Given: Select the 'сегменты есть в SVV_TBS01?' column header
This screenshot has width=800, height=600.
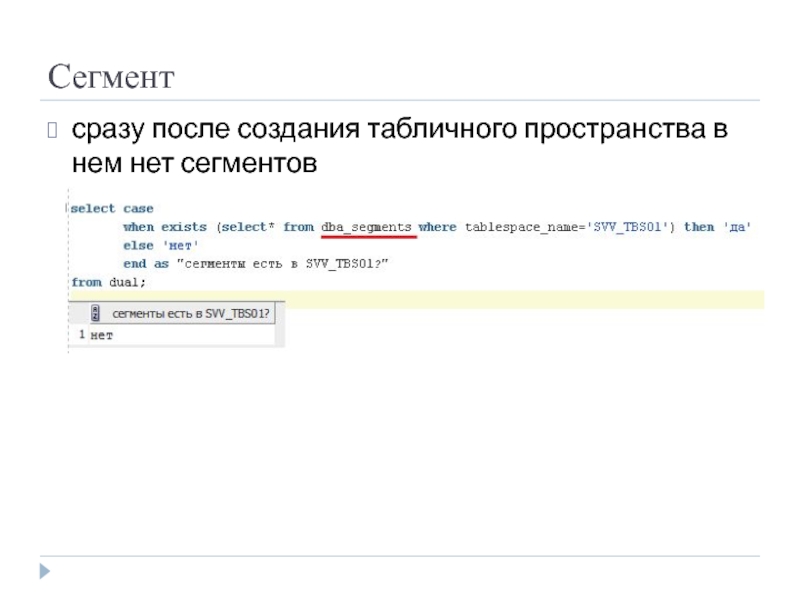Looking at the screenshot, I should click(182, 313).
